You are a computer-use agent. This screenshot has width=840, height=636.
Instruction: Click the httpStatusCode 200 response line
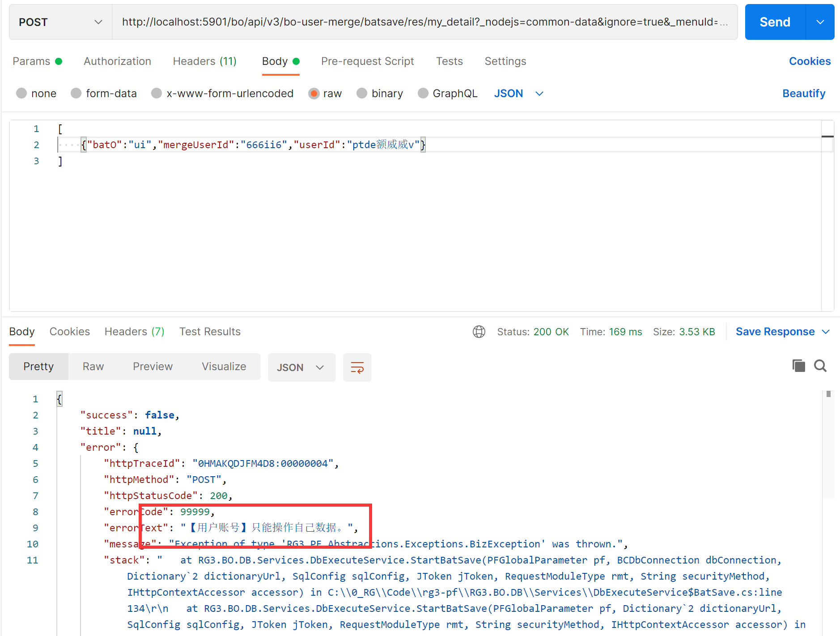pos(168,495)
